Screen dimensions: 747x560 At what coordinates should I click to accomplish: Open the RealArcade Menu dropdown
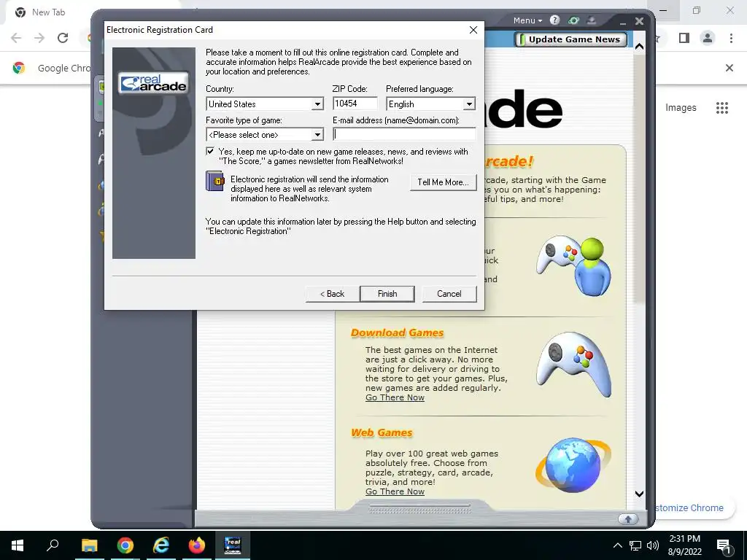(x=527, y=20)
